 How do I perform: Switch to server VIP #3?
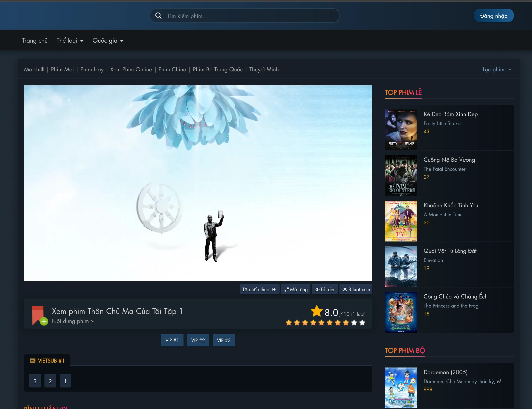pyautogui.click(x=223, y=340)
